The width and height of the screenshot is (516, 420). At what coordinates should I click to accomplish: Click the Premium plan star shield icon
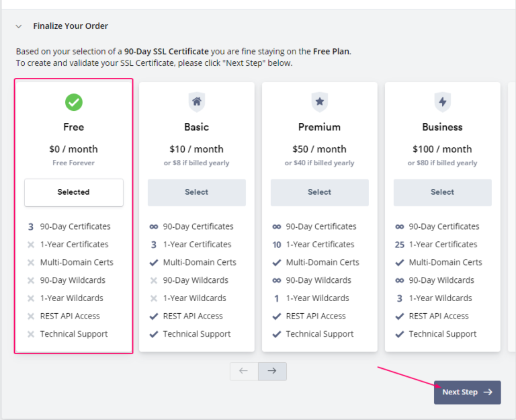point(320,102)
